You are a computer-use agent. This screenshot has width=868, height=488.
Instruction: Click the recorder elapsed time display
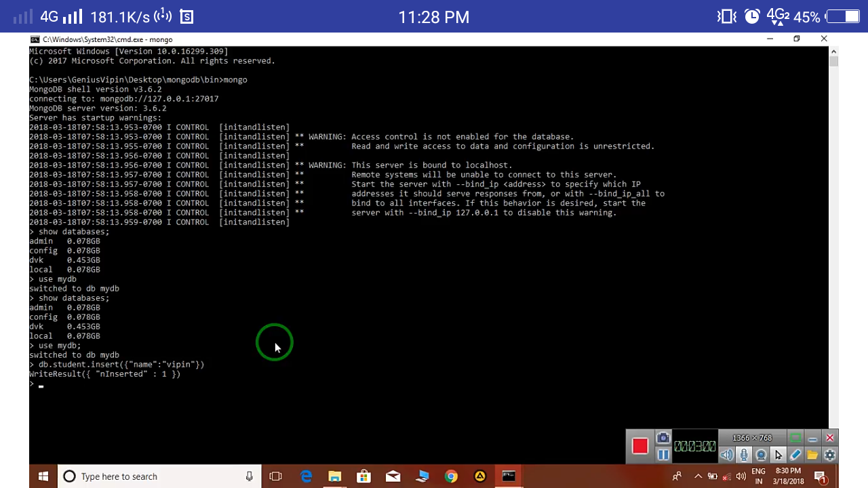(694, 446)
